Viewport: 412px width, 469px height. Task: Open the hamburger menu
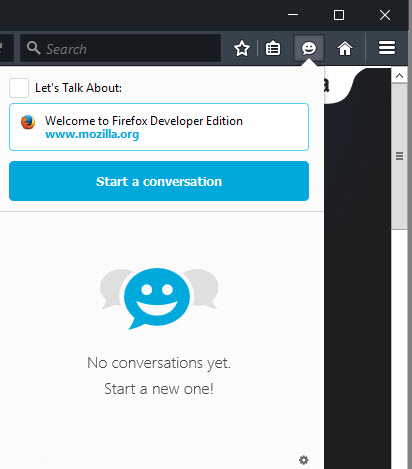[387, 48]
